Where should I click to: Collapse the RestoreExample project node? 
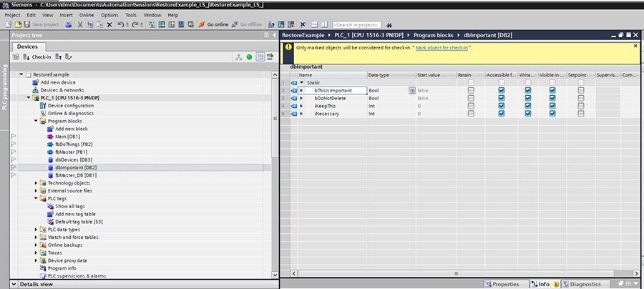21,74
